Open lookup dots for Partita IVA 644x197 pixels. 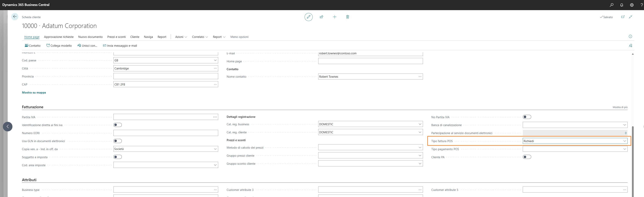[x=215, y=117]
